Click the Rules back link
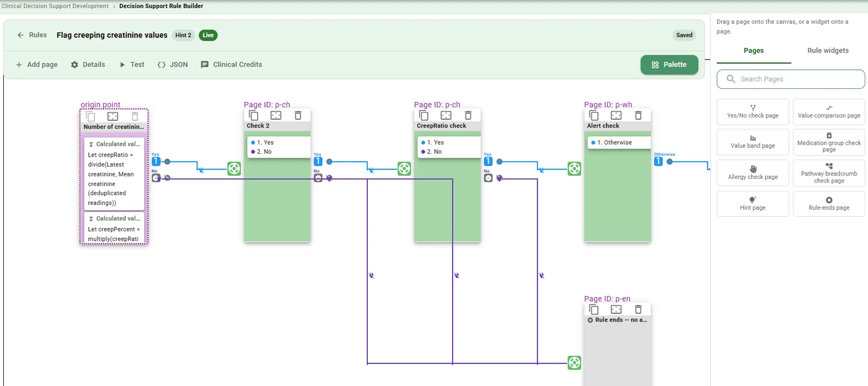 tap(37, 35)
